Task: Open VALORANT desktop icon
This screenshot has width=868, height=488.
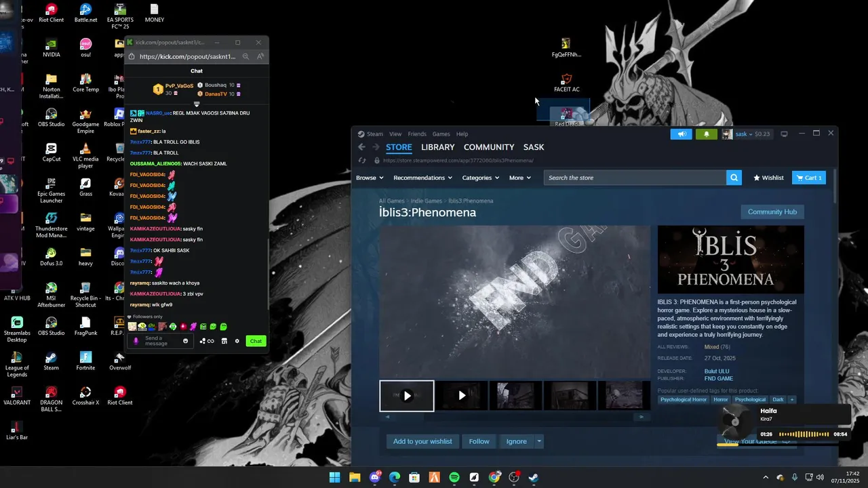Action: coord(17,396)
